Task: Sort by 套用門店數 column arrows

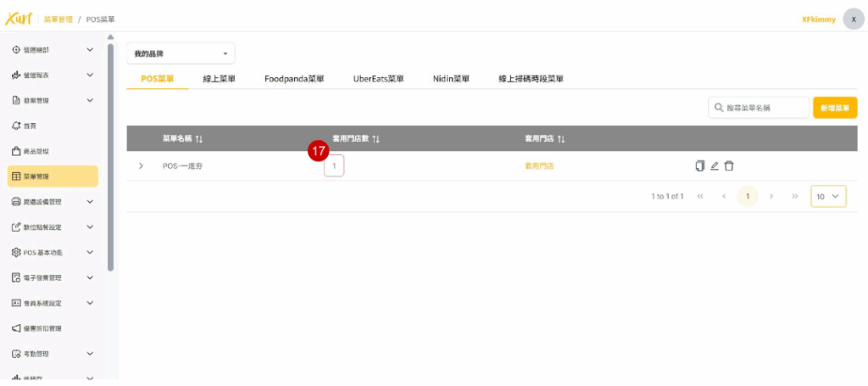Action: tap(376, 138)
